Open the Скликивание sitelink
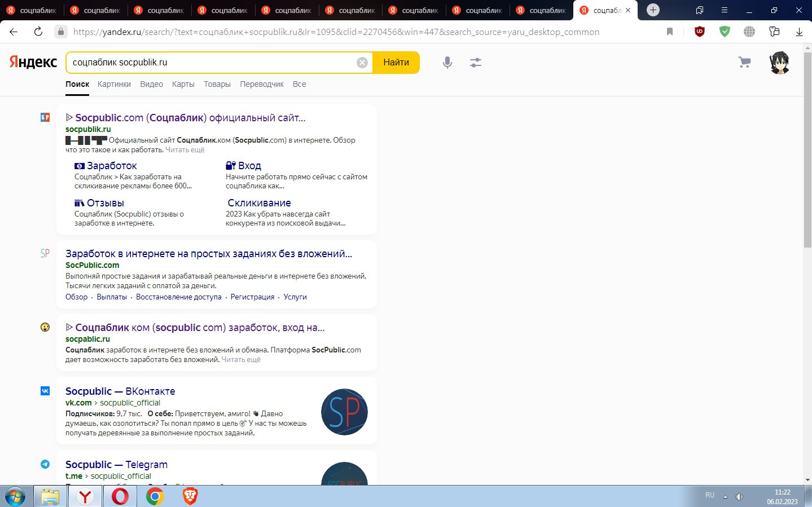The image size is (812, 507). pyautogui.click(x=259, y=203)
